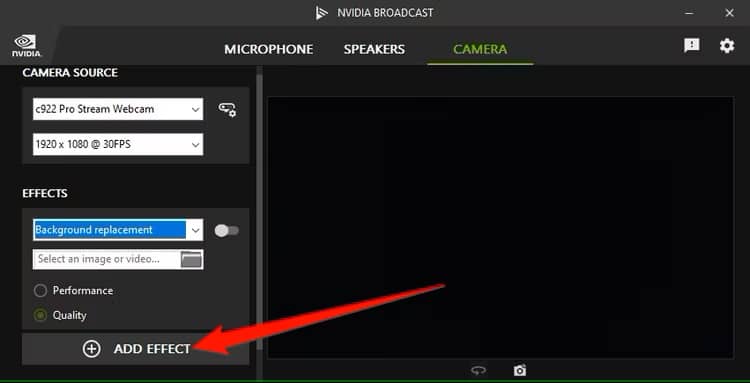Open the 1920 x 1080 @ 30FPS resolution dropdown
Viewport: 750px width, 383px height.
click(x=118, y=144)
